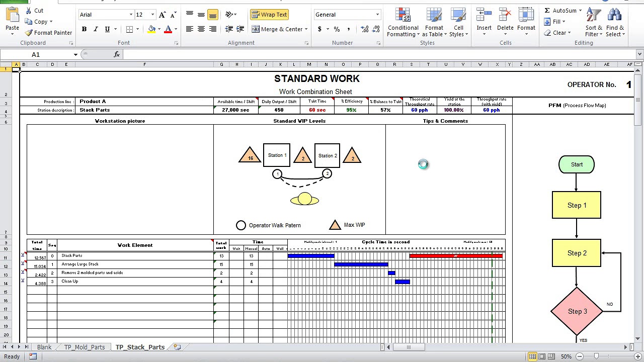
Task: Click the Cut scissors icon
Action: tap(28, 11)
